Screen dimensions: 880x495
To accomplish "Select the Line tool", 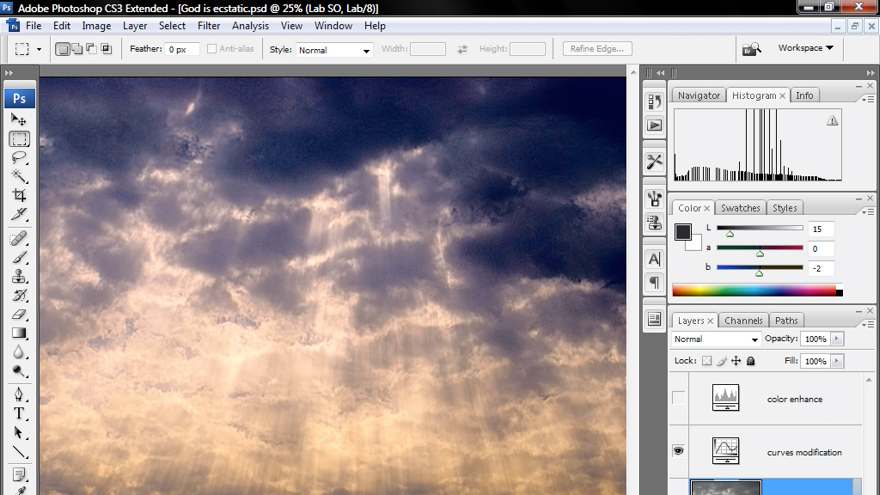I will point(19,452).
